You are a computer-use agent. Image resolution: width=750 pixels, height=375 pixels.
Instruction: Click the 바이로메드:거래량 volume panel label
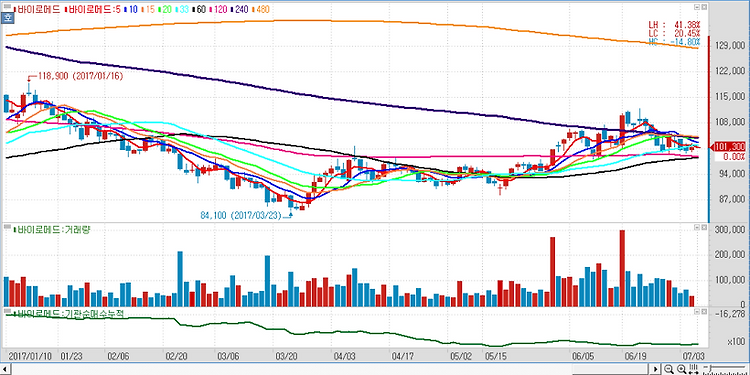[x=53, y=229]
